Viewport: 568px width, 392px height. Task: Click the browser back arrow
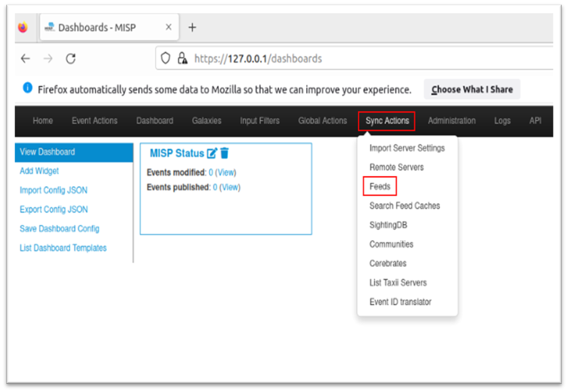[26, 58]
